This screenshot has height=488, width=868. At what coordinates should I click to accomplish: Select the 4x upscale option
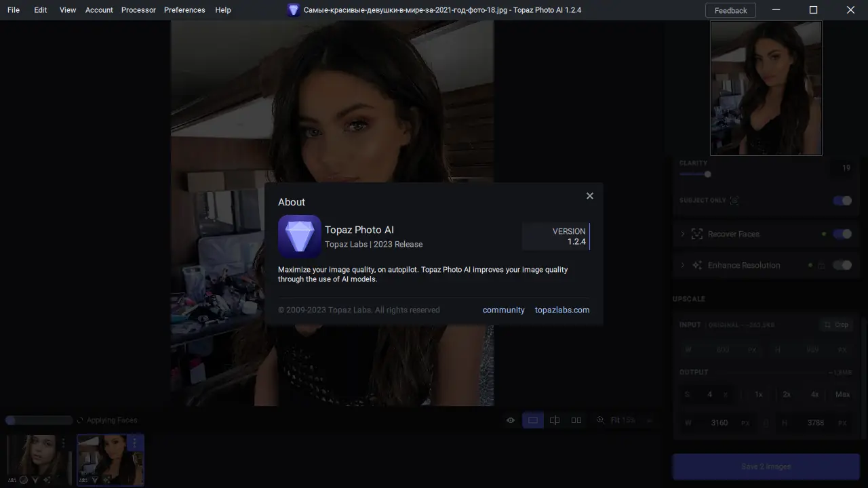point(814,394)
